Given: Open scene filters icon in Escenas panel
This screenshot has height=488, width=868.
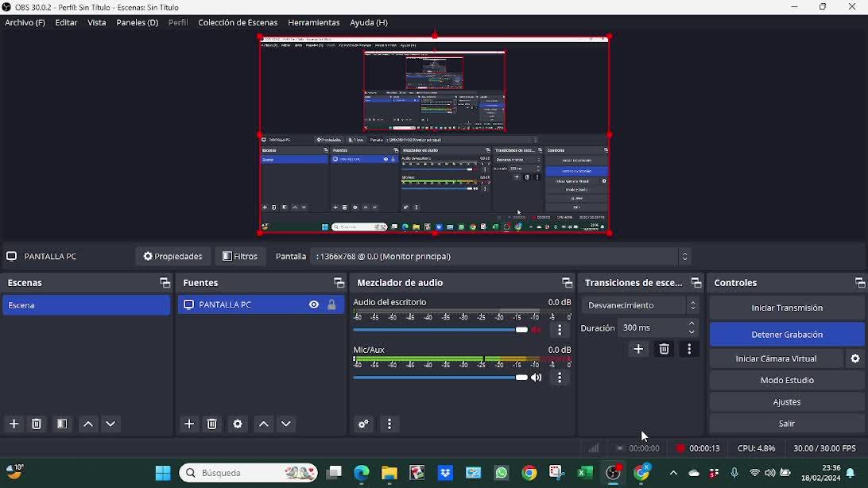Looking at the screenshot, I should (x=62, y=424).
